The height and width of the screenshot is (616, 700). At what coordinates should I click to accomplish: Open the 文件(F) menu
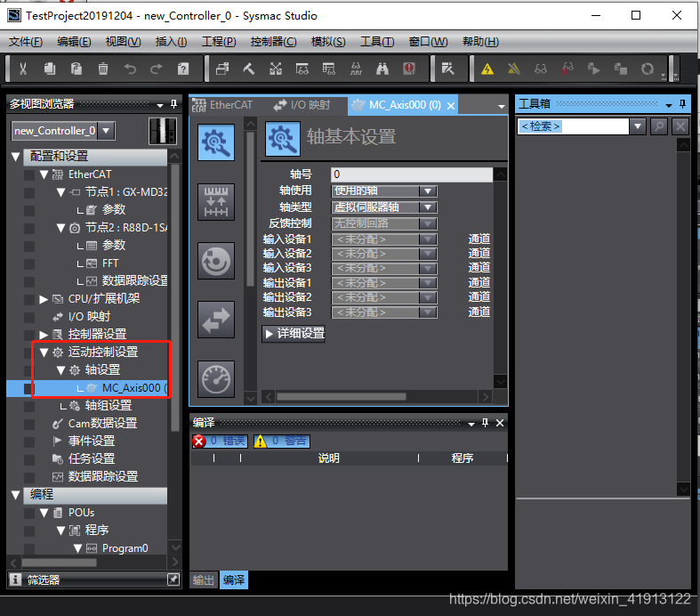point(26,42)
